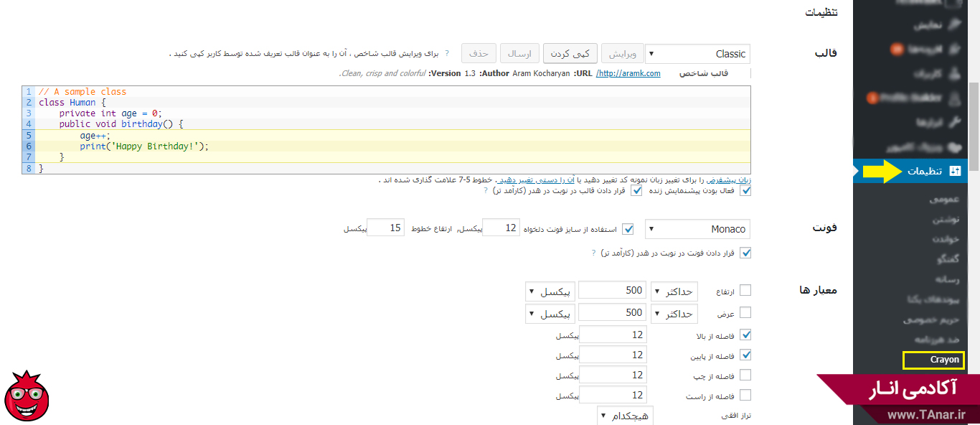Screen dimensions: 980x425
Task: Open the Monaco font dropdown
Action: point(697,228)
